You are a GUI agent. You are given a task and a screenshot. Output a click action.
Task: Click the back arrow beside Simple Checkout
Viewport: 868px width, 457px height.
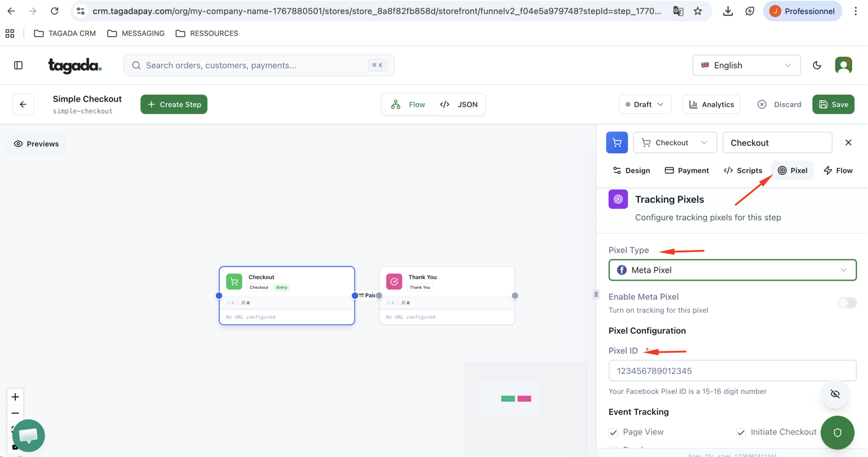pos(23,104)
